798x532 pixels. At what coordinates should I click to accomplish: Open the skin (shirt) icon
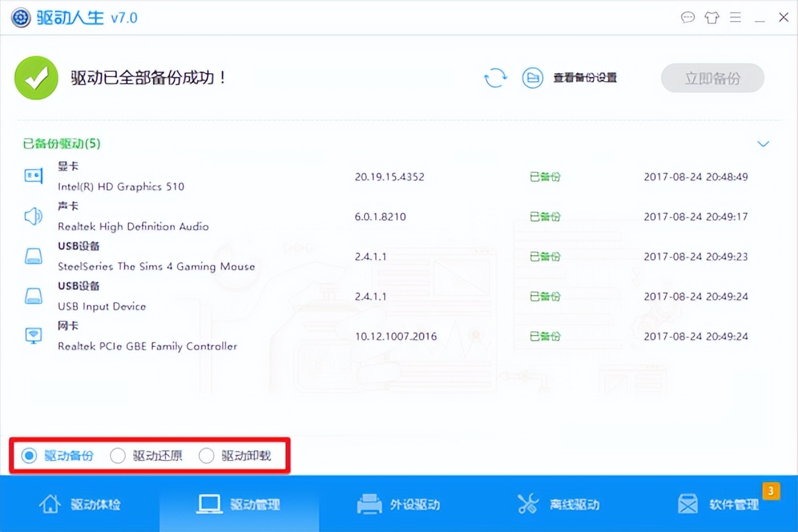click(712, 17)
